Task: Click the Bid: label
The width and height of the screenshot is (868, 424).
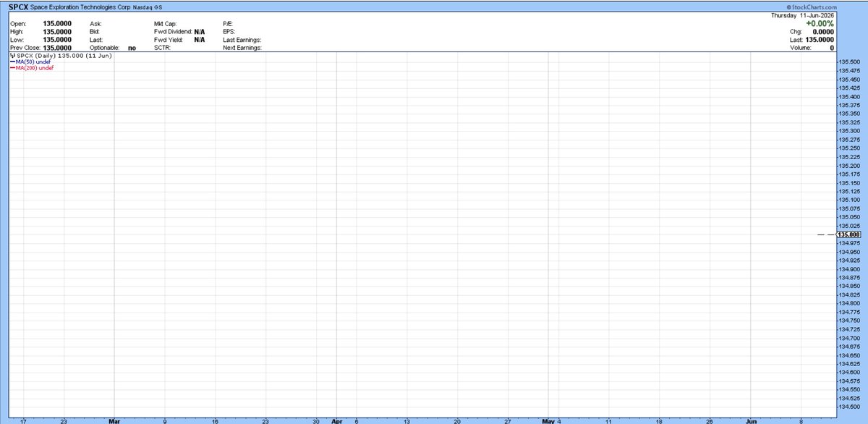Action: (x=95, y=32)
